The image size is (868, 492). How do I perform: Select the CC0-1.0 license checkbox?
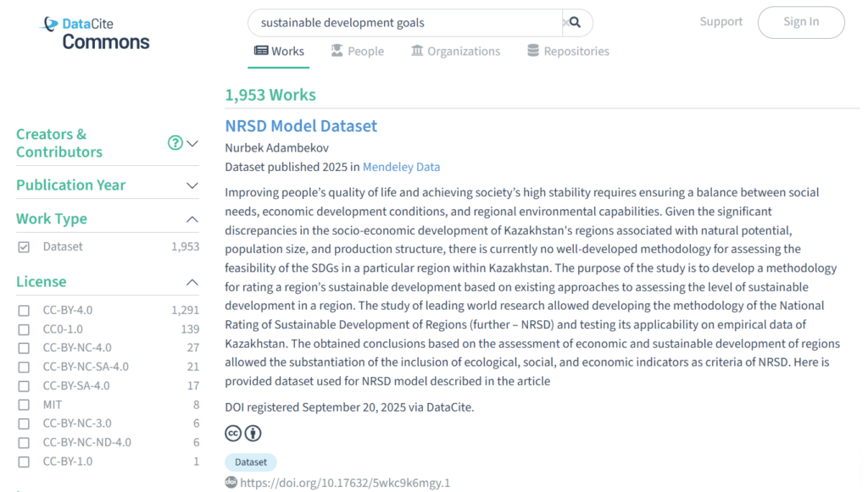tap(24, 329)
